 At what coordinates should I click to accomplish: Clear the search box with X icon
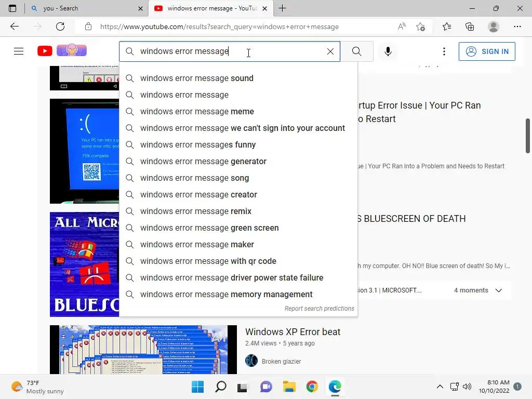(330, 51)
